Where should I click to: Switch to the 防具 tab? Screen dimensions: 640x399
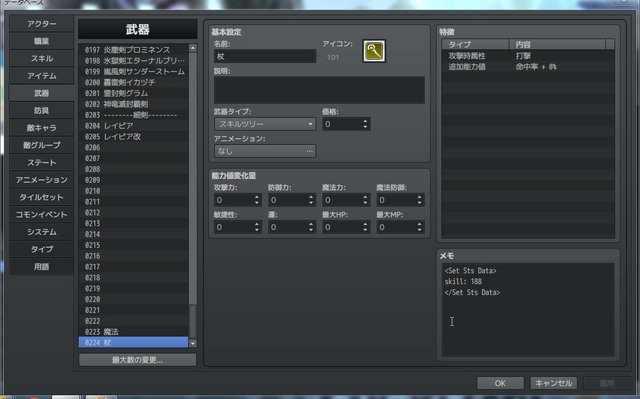(x=42, y=110)
